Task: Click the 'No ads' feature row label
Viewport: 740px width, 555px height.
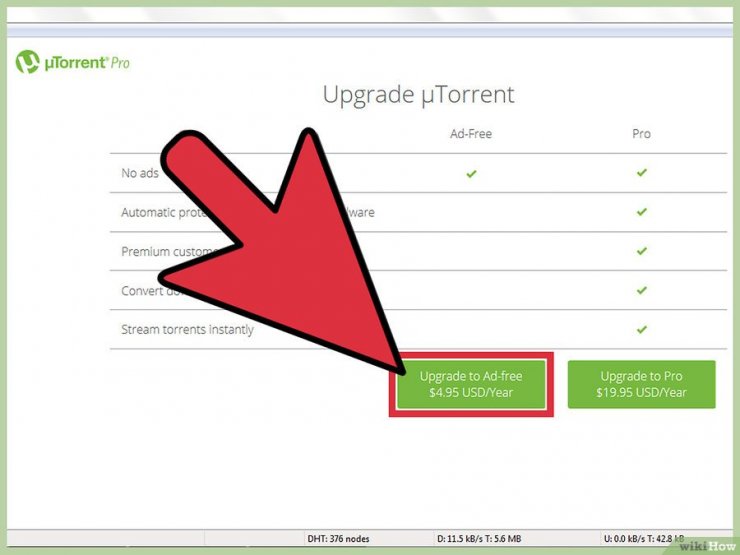Action: tap(140, 173)
